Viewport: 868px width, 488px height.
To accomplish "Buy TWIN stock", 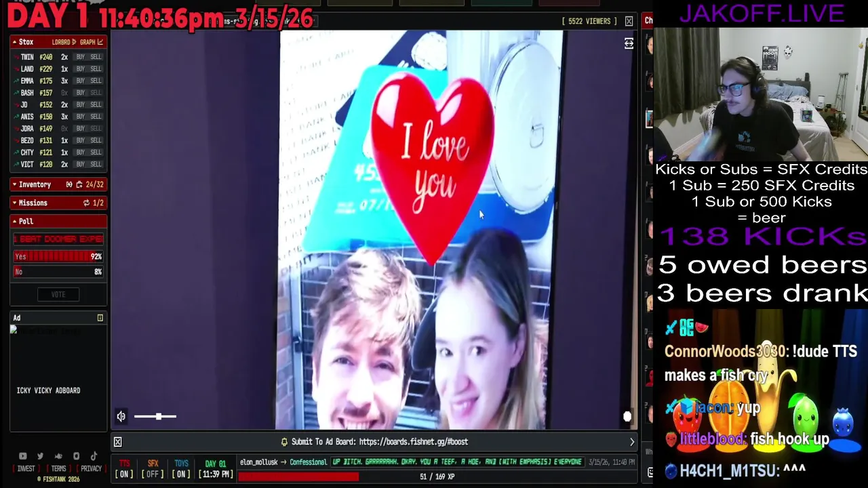I will (x=80, y=57).
